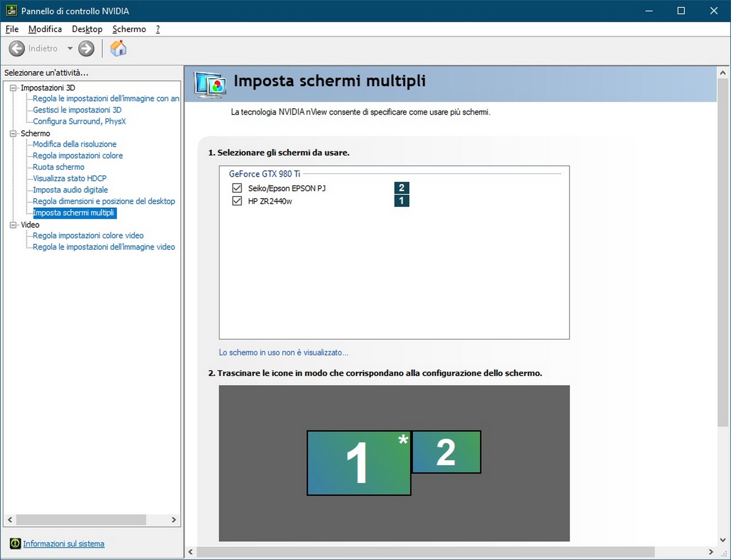
Task: Open Ruota schermo
Action: tap(59, 167)
